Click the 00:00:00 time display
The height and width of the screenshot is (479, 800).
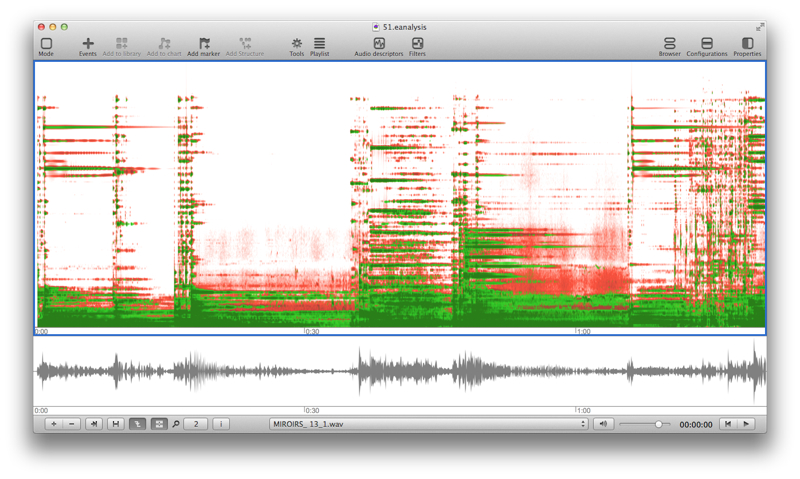695,424
